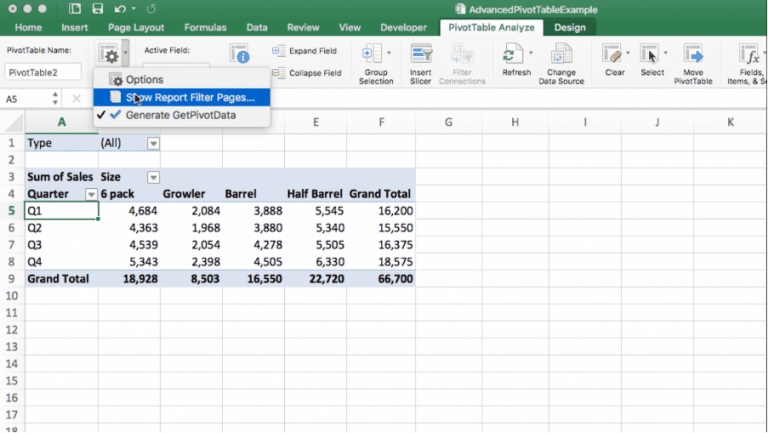The height and width of the screenshot is (433, 768).
Task: Open Change Data Source
Action: (x=561, y=55)
